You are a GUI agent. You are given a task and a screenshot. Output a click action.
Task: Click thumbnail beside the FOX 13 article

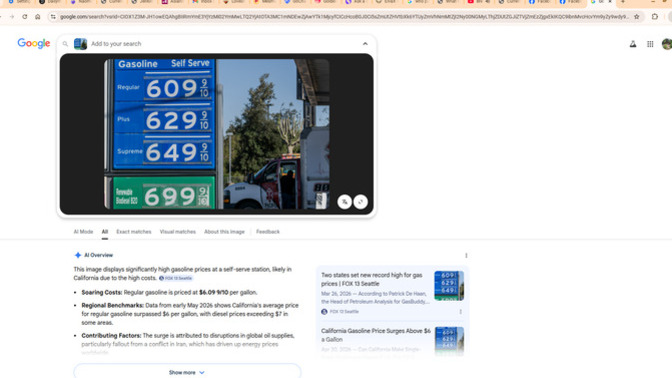[x=449, y=285]
